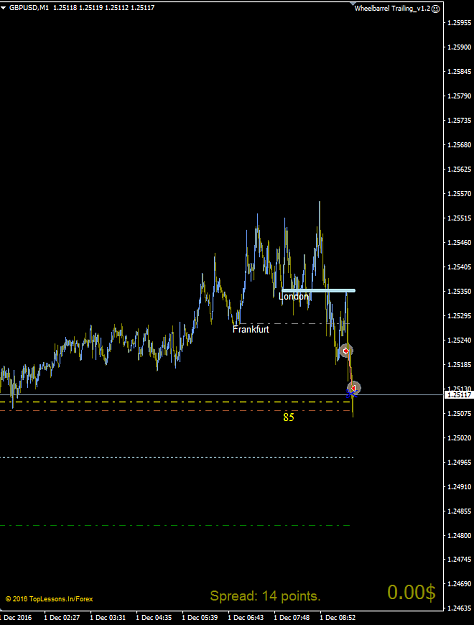Select the light blue London horizontal line

click(x=318, y=291)
